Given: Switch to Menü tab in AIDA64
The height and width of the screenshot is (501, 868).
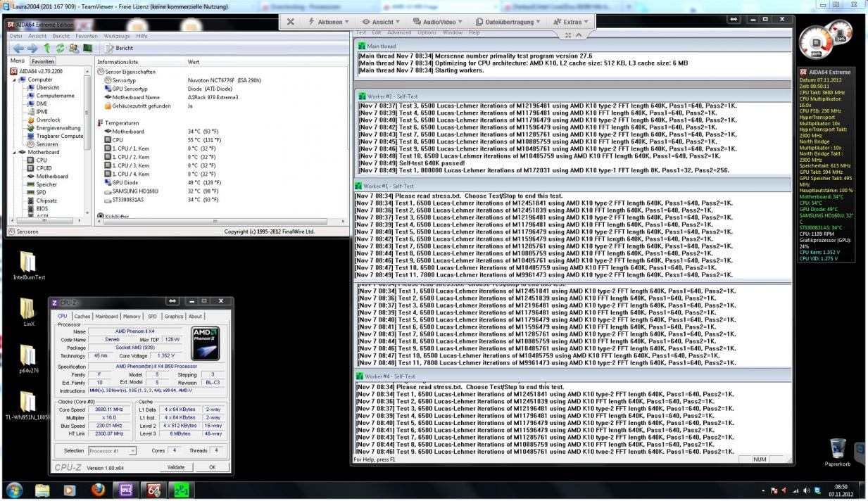Looking at the screenshot, I should (17, 61).
